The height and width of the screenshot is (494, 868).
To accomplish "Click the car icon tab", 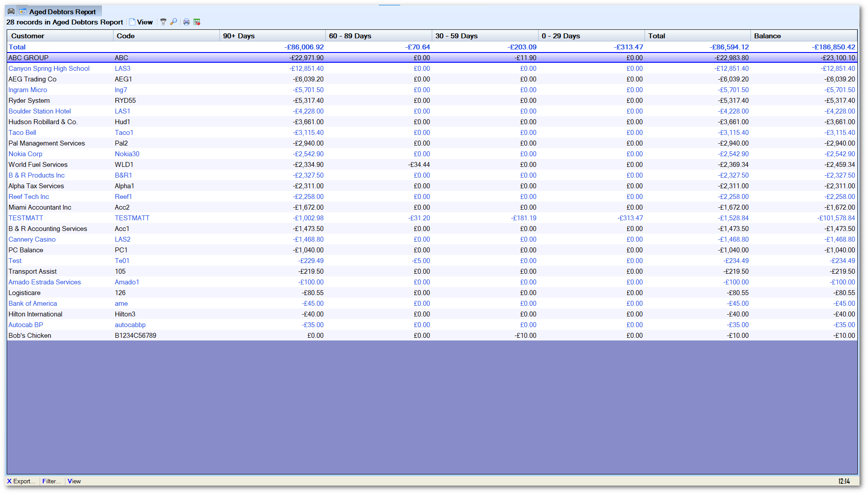I will [x=11, y=11].
